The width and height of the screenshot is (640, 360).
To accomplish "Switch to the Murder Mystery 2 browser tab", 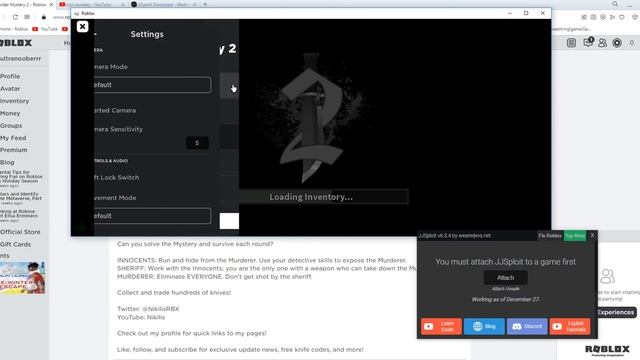I will tap(23, 4).
